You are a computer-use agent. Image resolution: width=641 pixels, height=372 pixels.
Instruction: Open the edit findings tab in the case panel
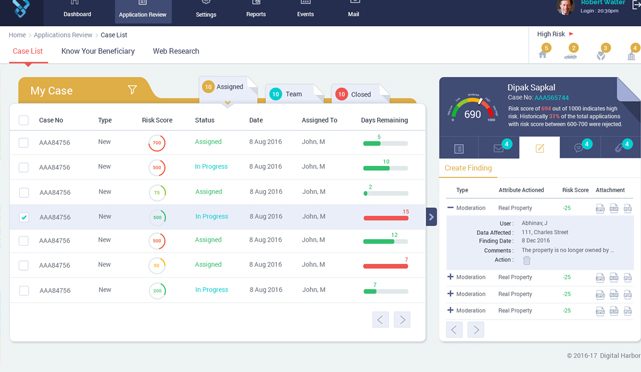[540, 148]
